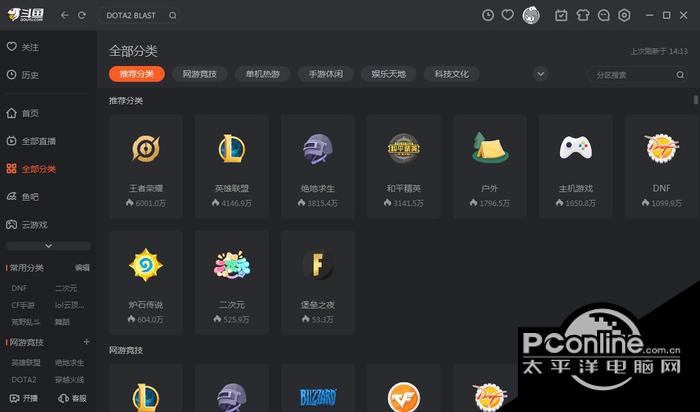
Task: Open 二次元 under 常用分类 in sidebar
Action: (66, 288)
